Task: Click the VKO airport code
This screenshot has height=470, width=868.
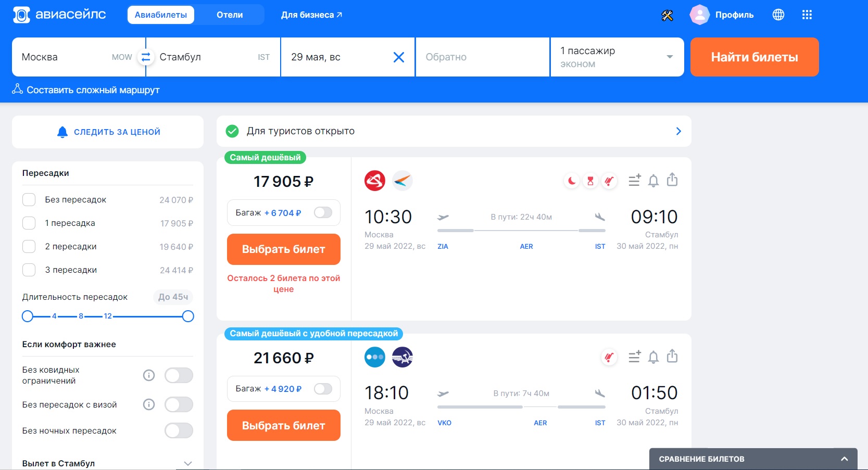Action: click(444, 423)
